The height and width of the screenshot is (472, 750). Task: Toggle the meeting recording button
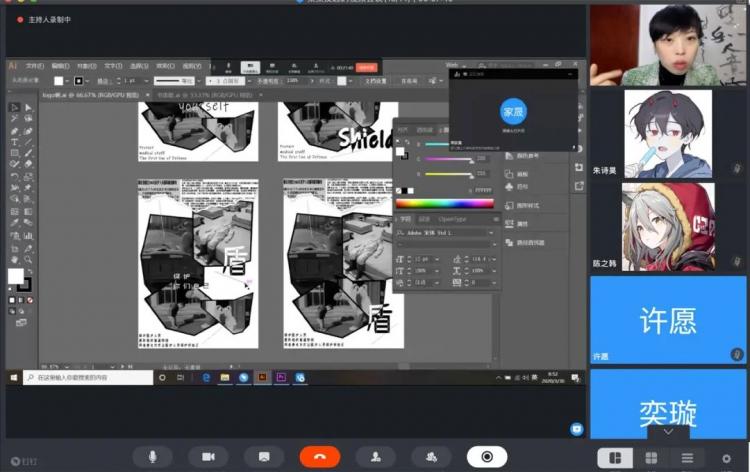click(487, 457)
